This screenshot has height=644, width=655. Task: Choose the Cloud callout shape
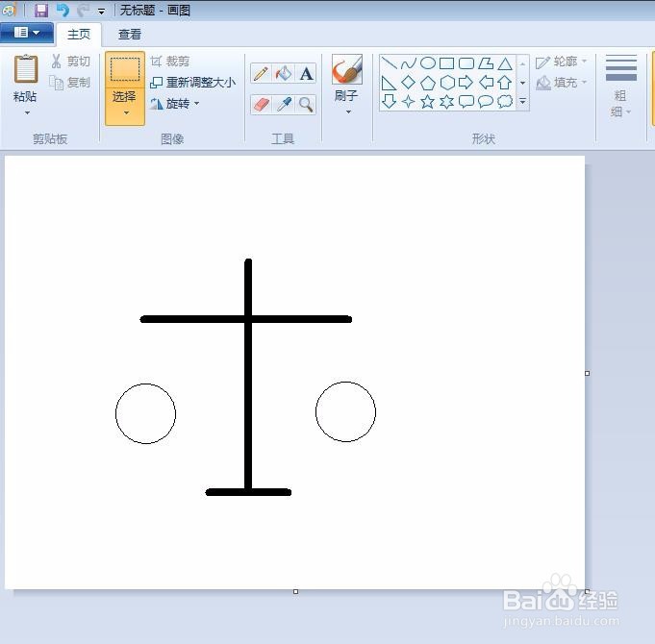coord(505,102)
